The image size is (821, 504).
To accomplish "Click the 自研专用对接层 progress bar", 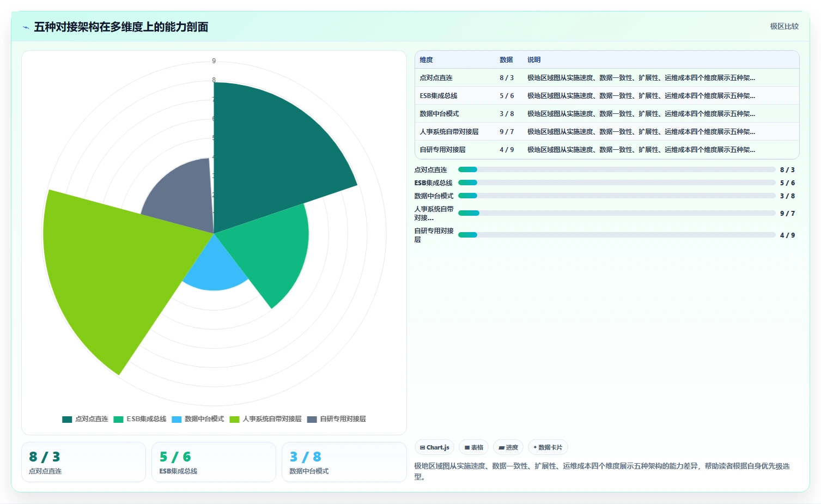I will 617,235.
